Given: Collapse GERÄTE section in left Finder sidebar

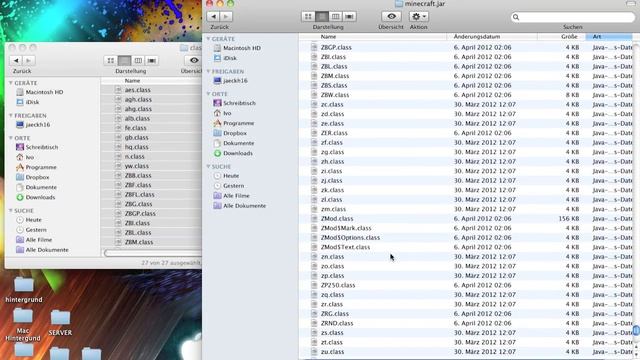Looking at the screenshot, I should [11, 83].
